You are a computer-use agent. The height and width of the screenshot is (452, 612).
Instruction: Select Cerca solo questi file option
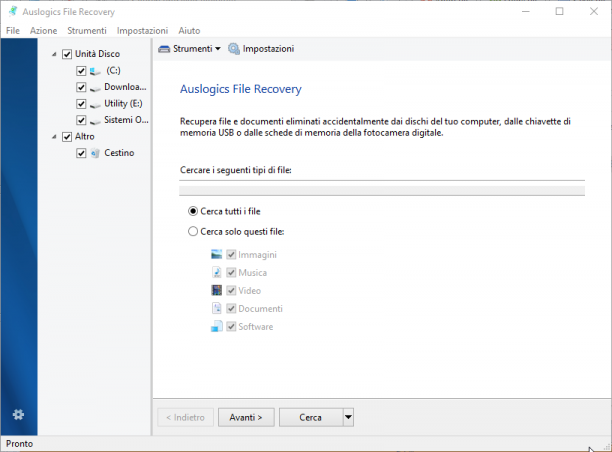point(193,231)
